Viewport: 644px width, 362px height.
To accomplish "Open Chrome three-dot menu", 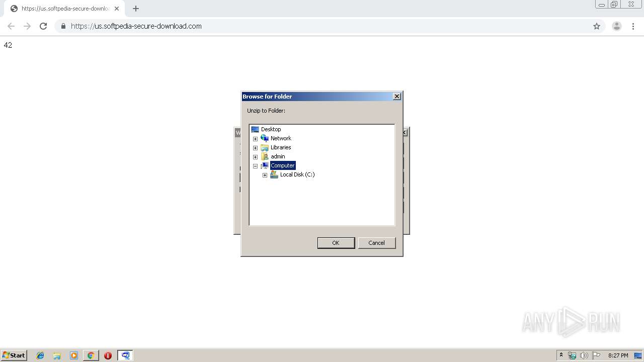I will pyautogui.click(x=633, y=26).
